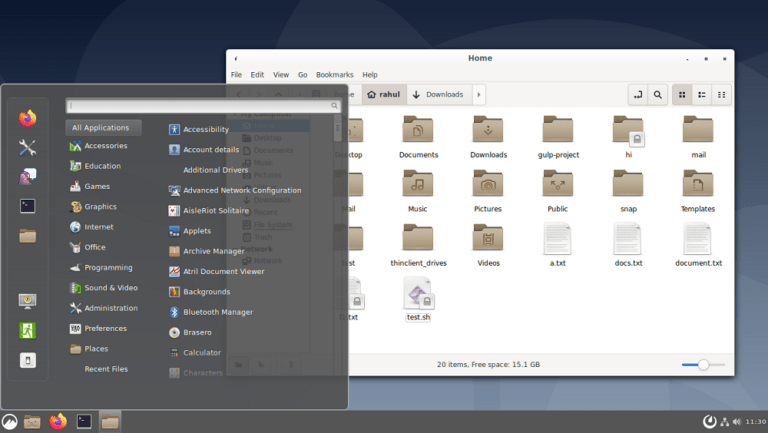Open Terminal from the menu favorites
Image resolution: width=768 pixels, height=433 pixels.
(27, 206)
